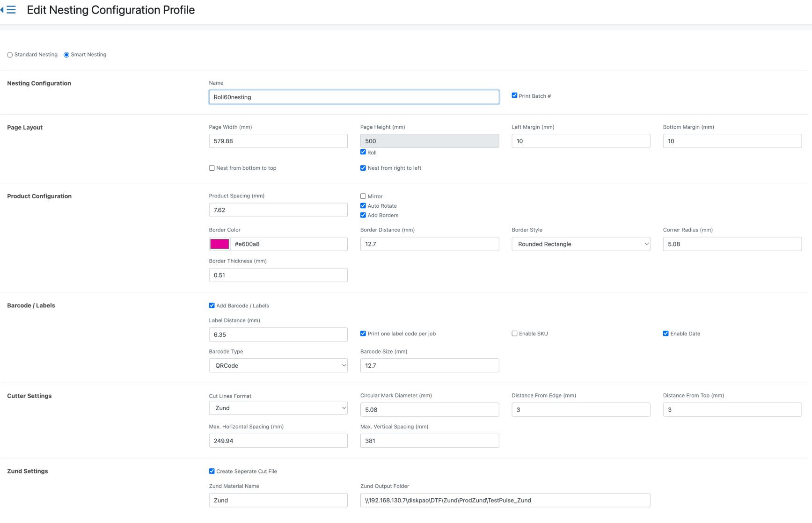Viewport: 812px width, 523px height.
Task: Uncheck Create Seperate Cut File
Action: click(212, 471)
